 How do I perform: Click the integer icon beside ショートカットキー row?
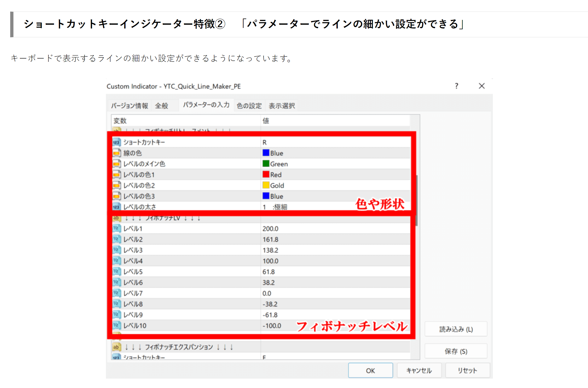click(x=116, y=142)
